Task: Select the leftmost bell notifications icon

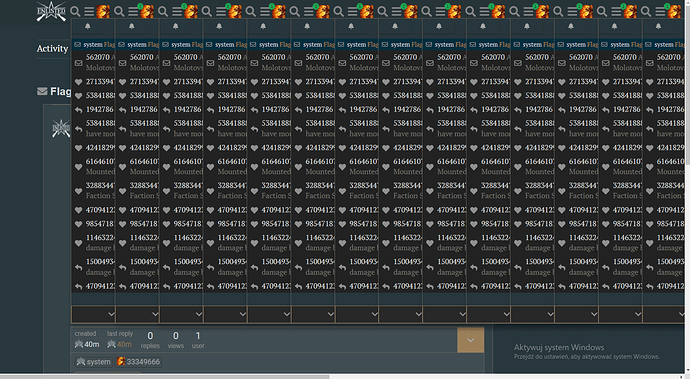Action: 88,26
